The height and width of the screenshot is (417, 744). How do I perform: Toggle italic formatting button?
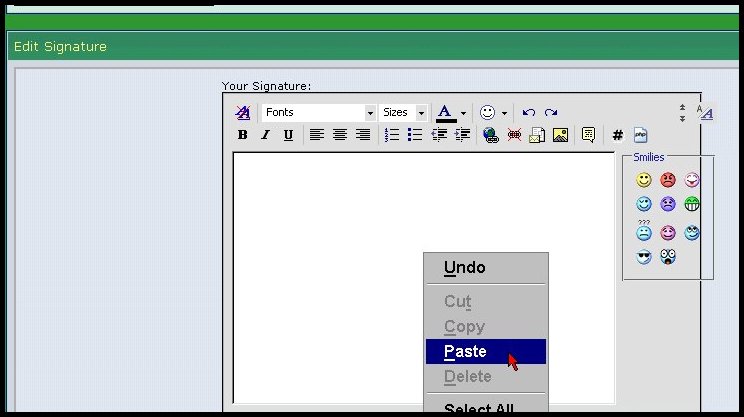click(x=265, y=135)
